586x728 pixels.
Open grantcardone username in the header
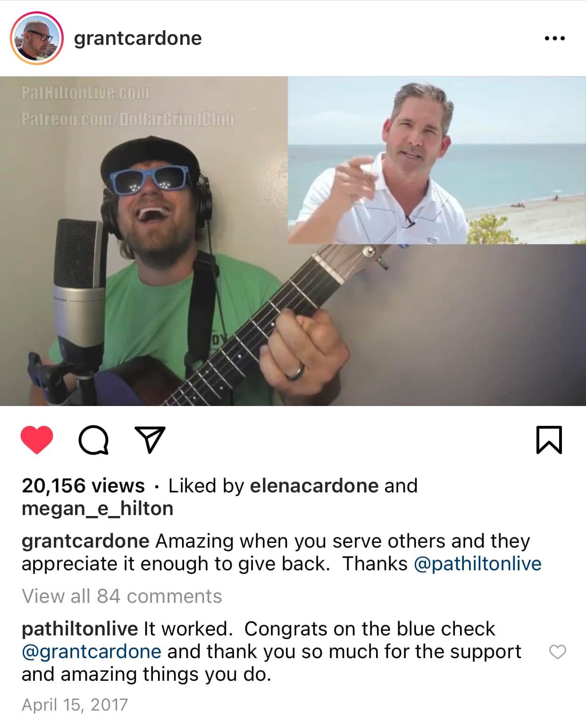tap(138, 38)
